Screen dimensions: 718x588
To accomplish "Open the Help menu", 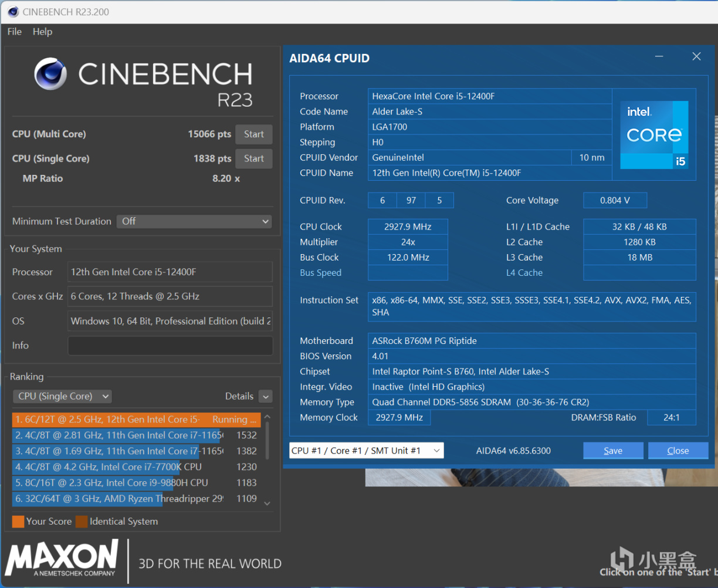I will point(42,32).
